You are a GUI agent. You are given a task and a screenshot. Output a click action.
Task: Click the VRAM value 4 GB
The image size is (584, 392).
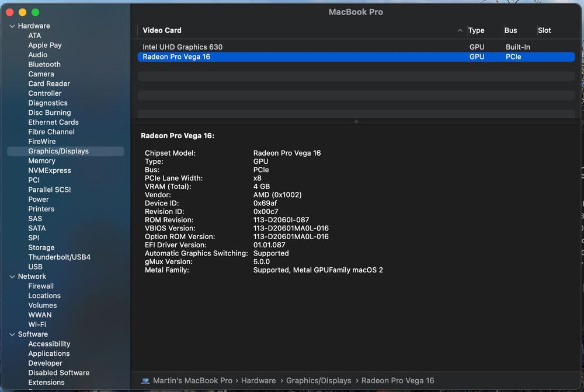(262, 187)
